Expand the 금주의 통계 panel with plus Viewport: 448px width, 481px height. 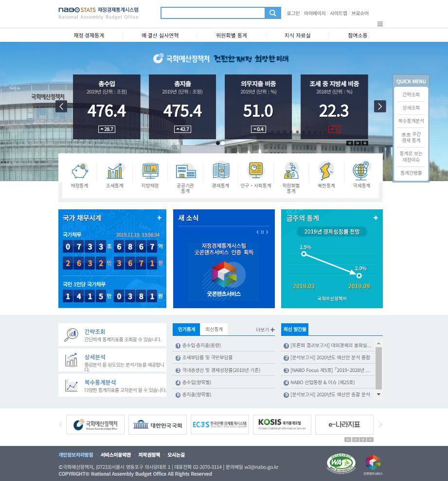click(376, 218)
